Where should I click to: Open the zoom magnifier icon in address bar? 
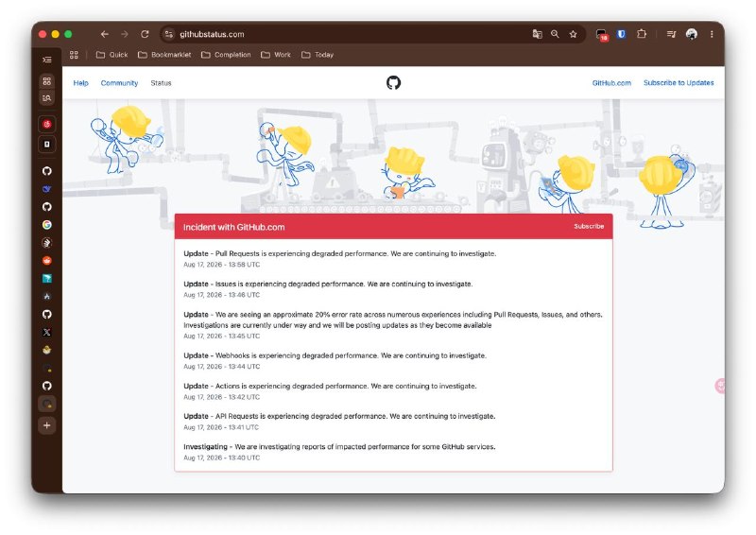coord(555,34)
